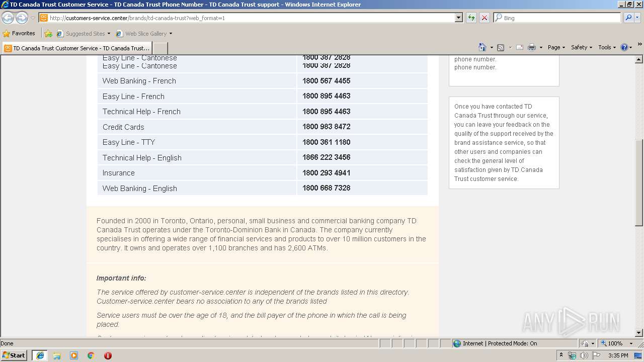Click the address bar URL field
644x362 pixels.
(x=251, y=18)
